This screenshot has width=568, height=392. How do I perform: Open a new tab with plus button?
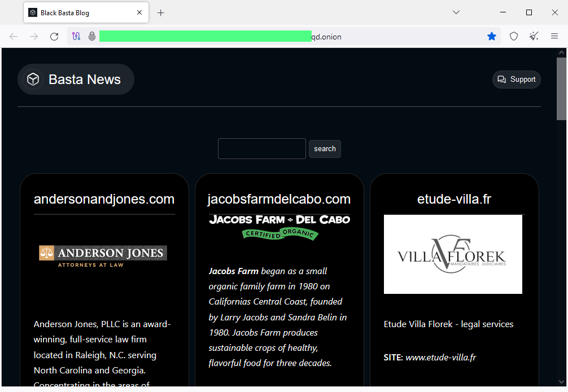point(160,13)
